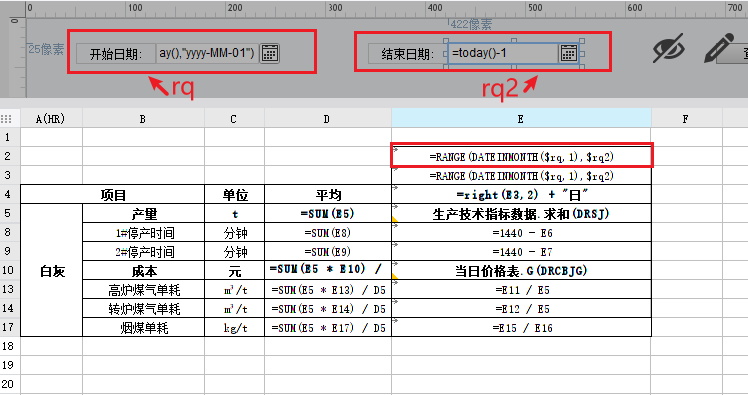The width and height of the screenshot is (748, 395).
Task: Select the =SUM(E5 * E13) / D5 cell
Action: click(x=328, y=290)
